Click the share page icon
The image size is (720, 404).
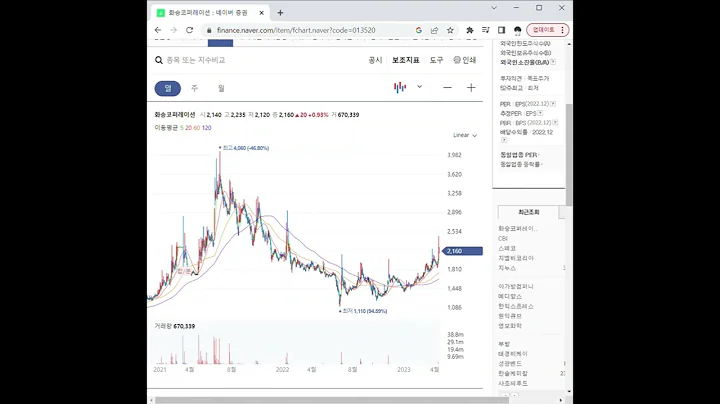pyautogui.click(x=434, y=30)
